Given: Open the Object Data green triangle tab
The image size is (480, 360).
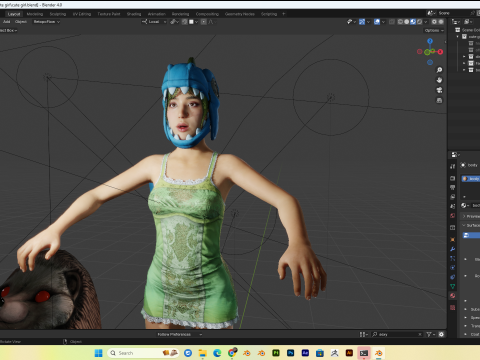Looking at the screenshot, I should [453, 286].
